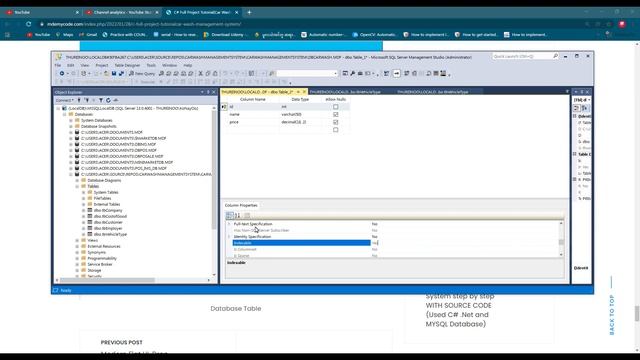Collapse the Tables folder node
This screenshot has height=360, width=640.
tap(77, 186)
